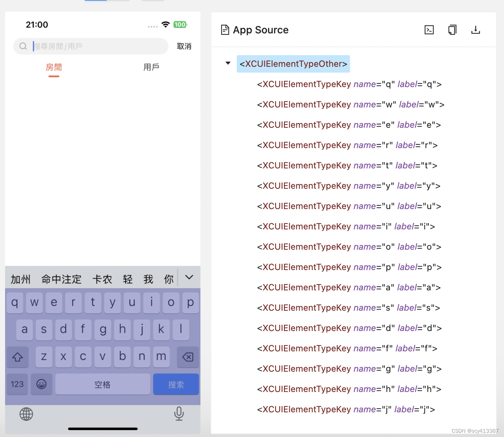504x437 pixels.
Task: Switch to the 房間 tab
Action: tap(54, 68)
